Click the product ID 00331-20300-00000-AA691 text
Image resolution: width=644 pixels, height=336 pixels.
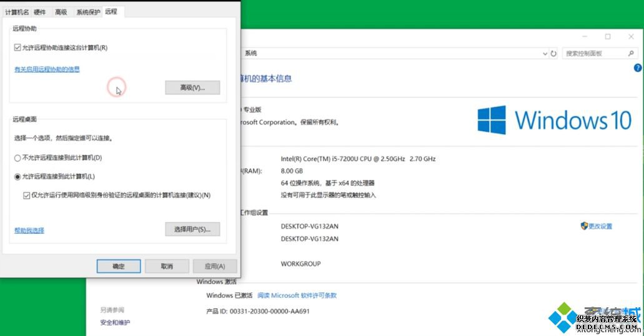tap(269, 312)
